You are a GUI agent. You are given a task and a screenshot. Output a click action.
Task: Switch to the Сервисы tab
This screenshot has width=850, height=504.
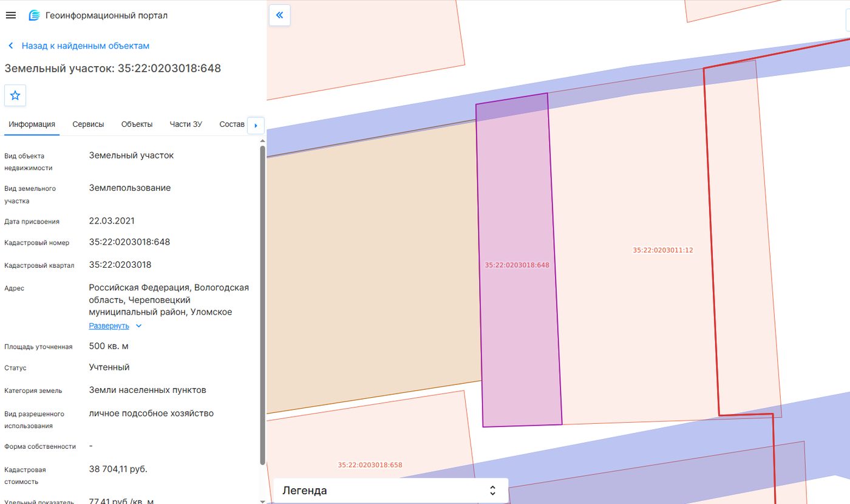(88, 124)
